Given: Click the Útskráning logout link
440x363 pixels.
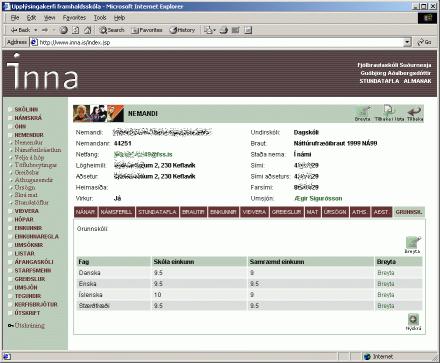Looking at the screenshot, I should 30,325.
